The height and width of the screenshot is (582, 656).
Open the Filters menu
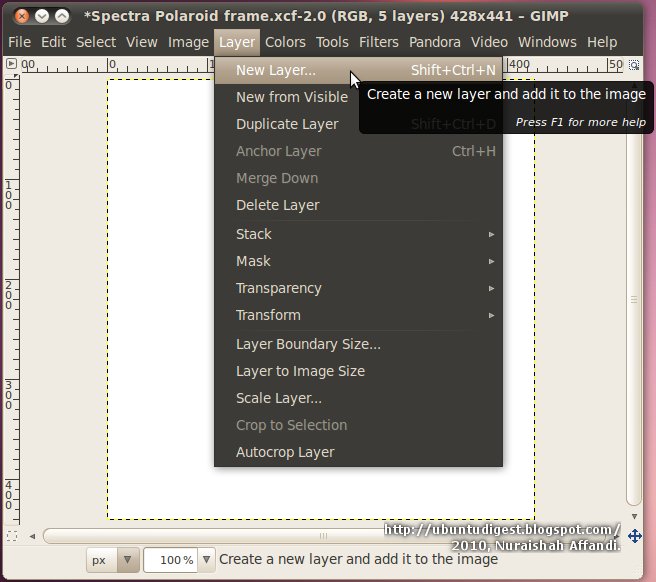pos(379,42)
